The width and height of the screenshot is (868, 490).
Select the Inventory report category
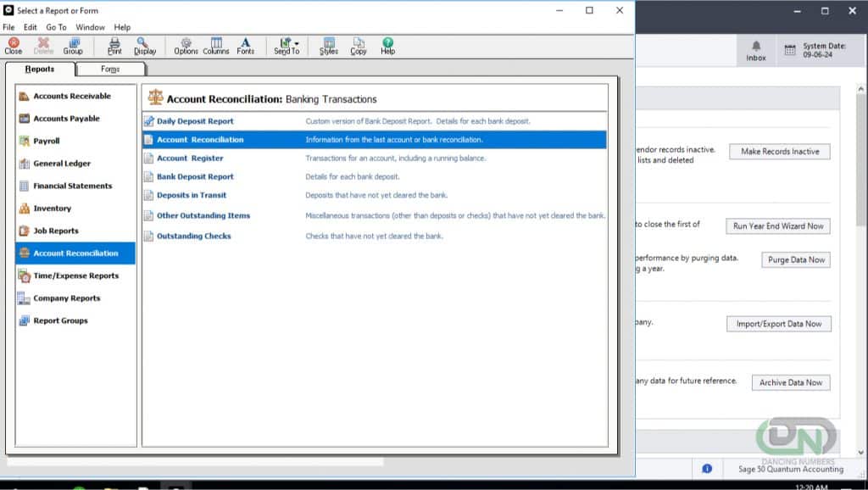pyautogui.click(x=75, y=209)
